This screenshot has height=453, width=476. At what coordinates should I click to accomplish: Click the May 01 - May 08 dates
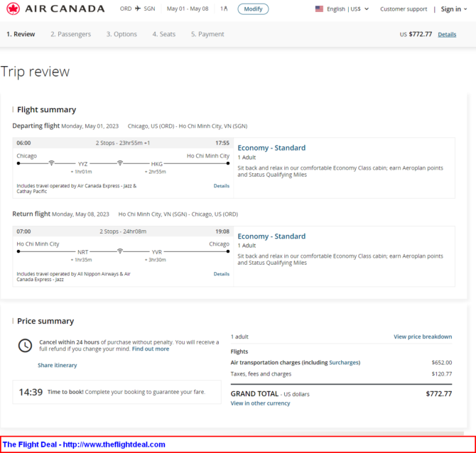click(188, 9)
